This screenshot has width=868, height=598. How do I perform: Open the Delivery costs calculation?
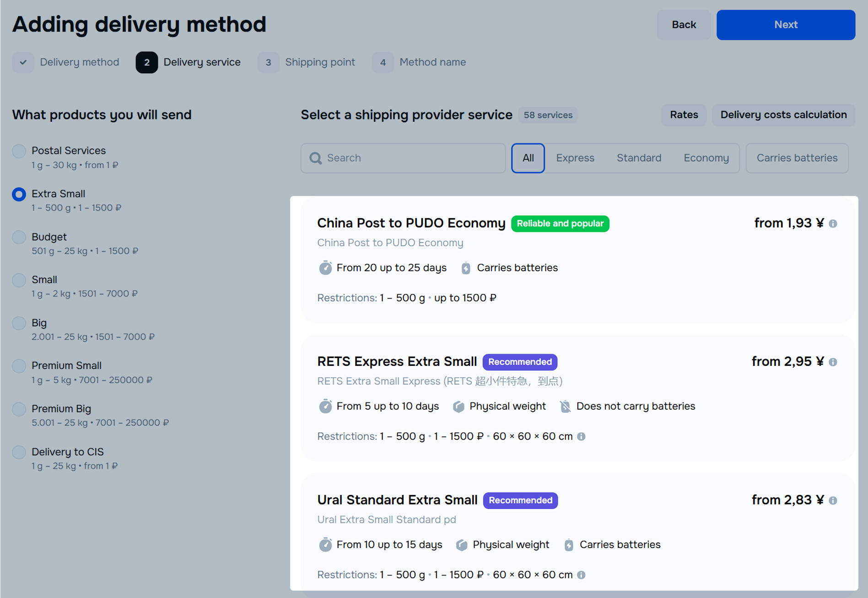(783, 115)
